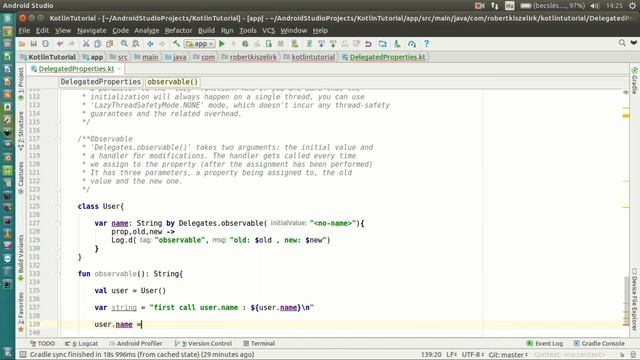The height and width of the screenshot is (360, 640).
Task: Open the VCS menu
Action: click(268, 31)
